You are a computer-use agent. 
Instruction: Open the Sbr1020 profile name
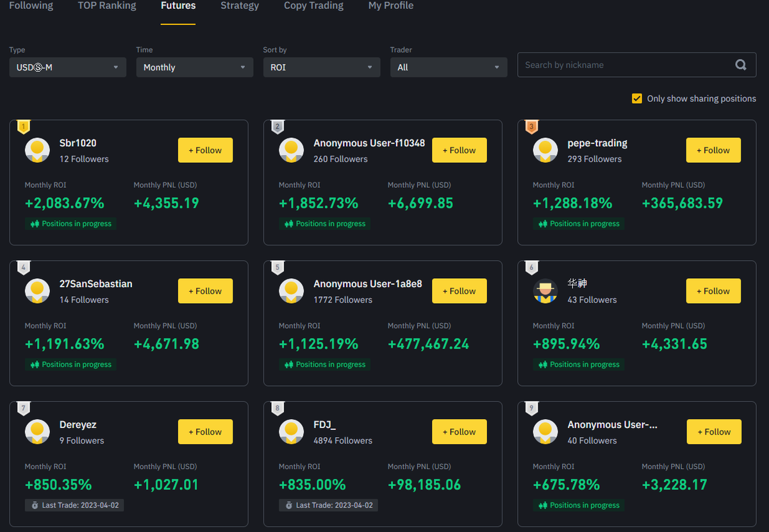(78, 143)
